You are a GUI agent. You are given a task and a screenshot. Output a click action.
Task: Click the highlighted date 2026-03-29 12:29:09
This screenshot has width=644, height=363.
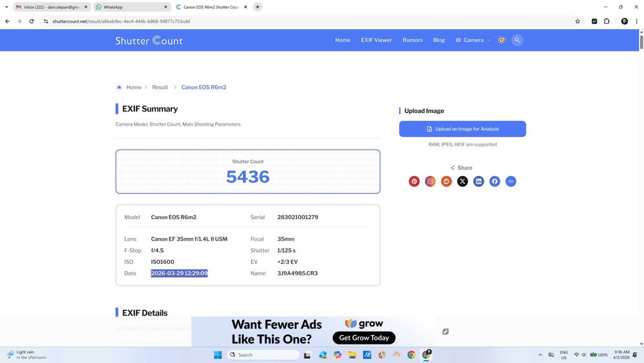click(179, 273)
